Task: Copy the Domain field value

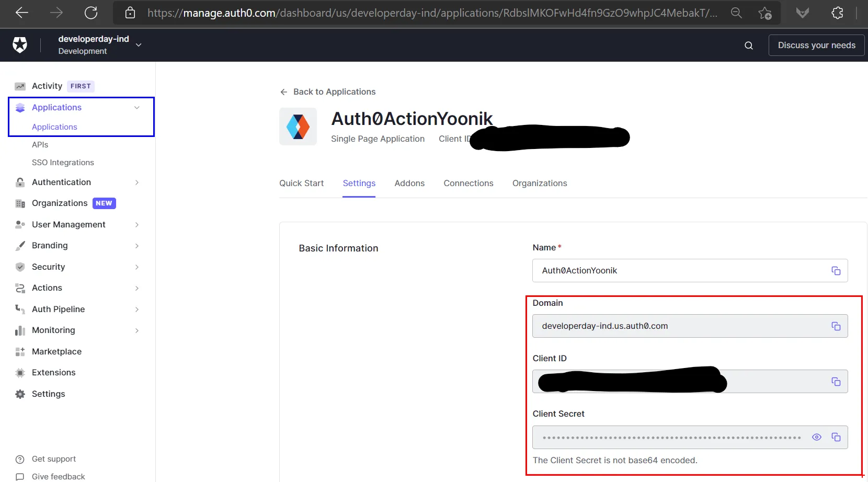Action: click(836, 326)
